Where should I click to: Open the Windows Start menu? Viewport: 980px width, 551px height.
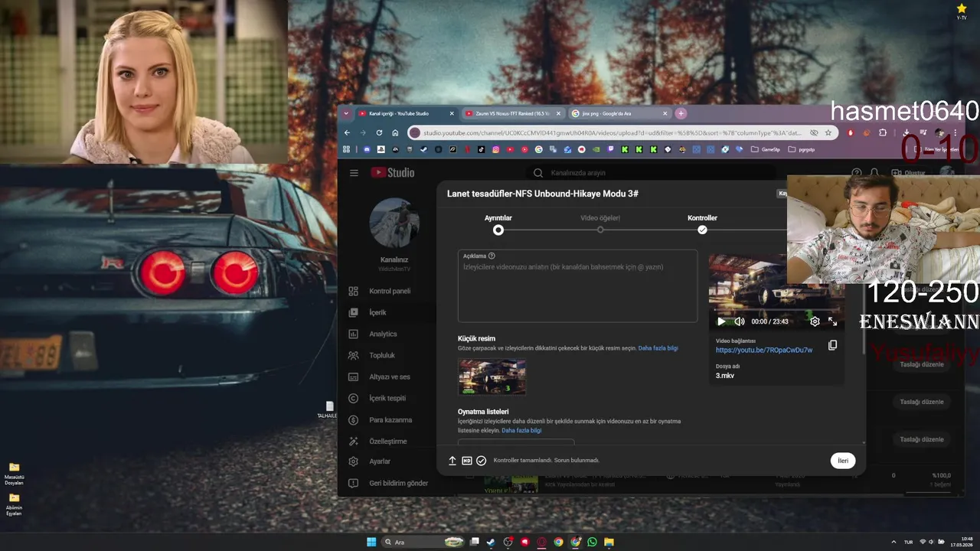click(371, 542)
